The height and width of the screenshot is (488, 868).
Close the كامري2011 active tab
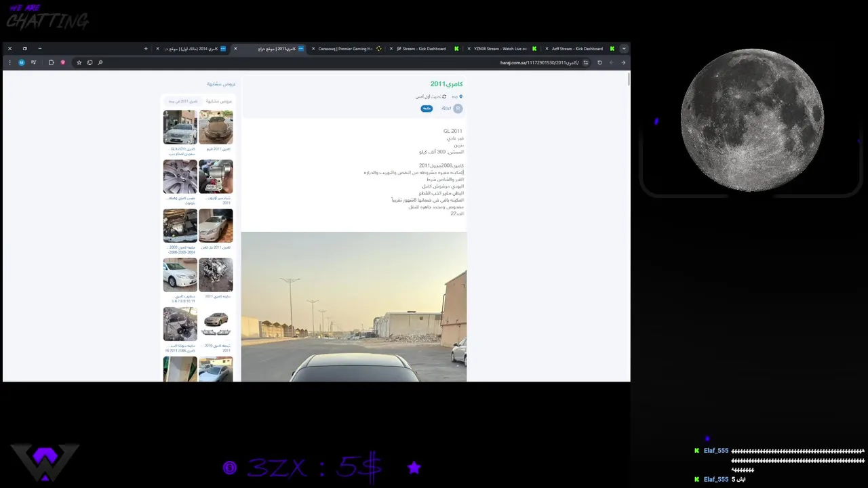point(235,49)
